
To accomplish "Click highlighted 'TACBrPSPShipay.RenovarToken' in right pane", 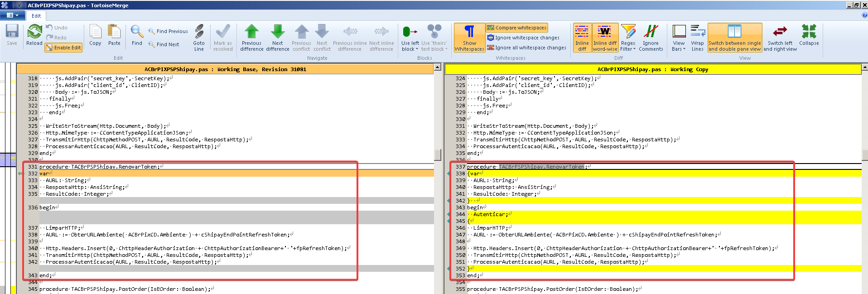I will tap(541, 167).
